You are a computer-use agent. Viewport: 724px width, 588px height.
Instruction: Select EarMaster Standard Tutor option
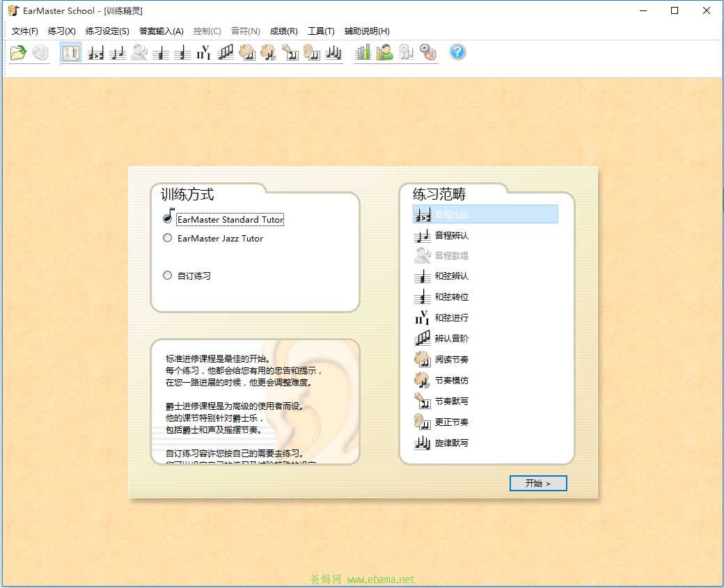click(x=223, y=219)
